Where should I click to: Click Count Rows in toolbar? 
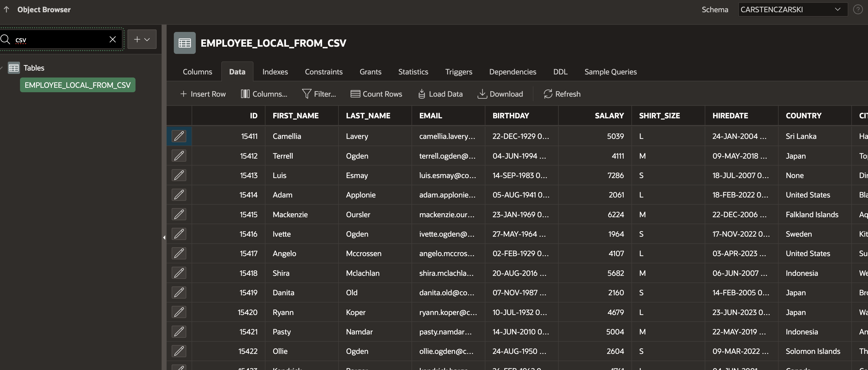pos(376,94)
